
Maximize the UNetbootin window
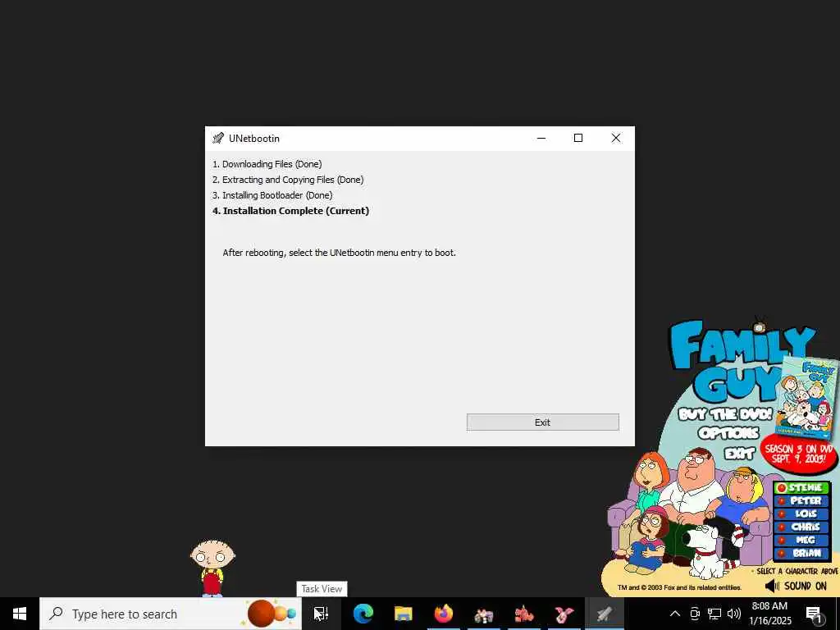(578, 138)
